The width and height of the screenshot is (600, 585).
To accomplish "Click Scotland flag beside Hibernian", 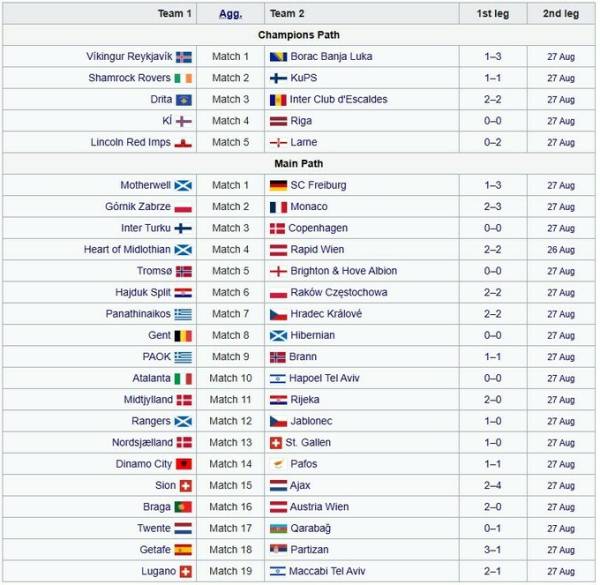I will [x=278, y=336].
